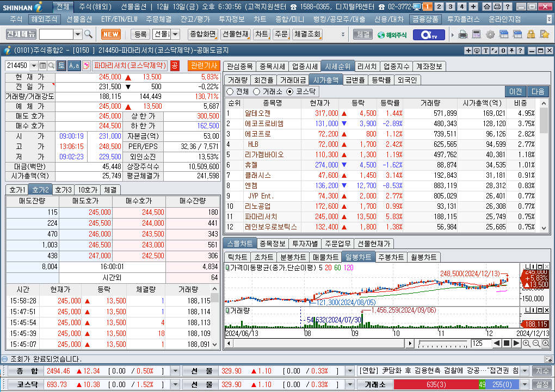Click the T icon in window 0101 titlebar
This screenshot has height=392, width=555.
coord(485,51)
